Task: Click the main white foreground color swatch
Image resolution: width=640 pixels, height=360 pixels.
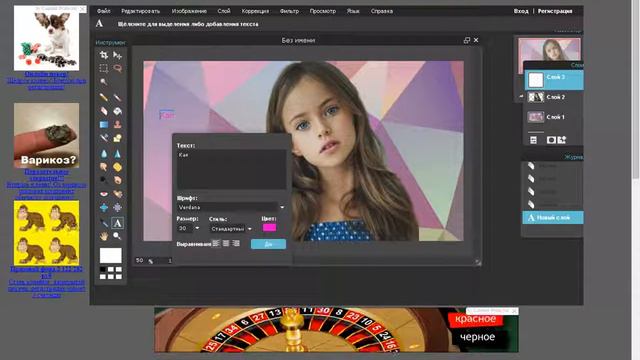Action: pyautogui.click(x=111, y=256)
